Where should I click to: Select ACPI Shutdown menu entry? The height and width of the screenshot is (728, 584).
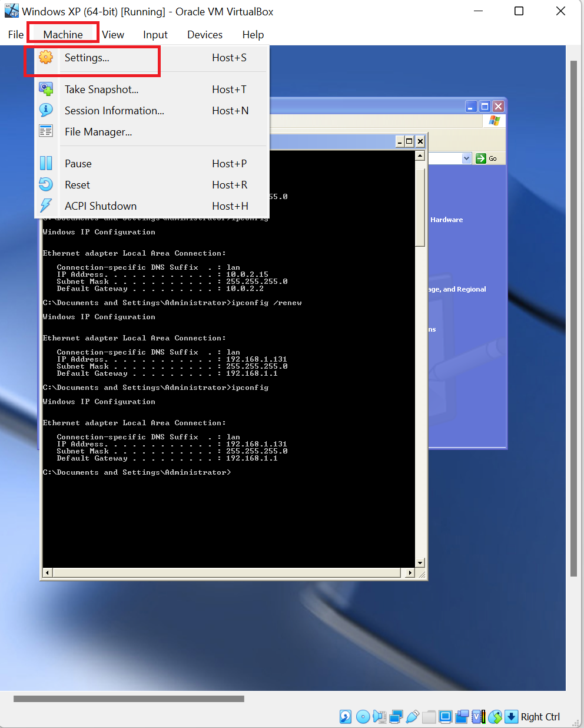152,206
